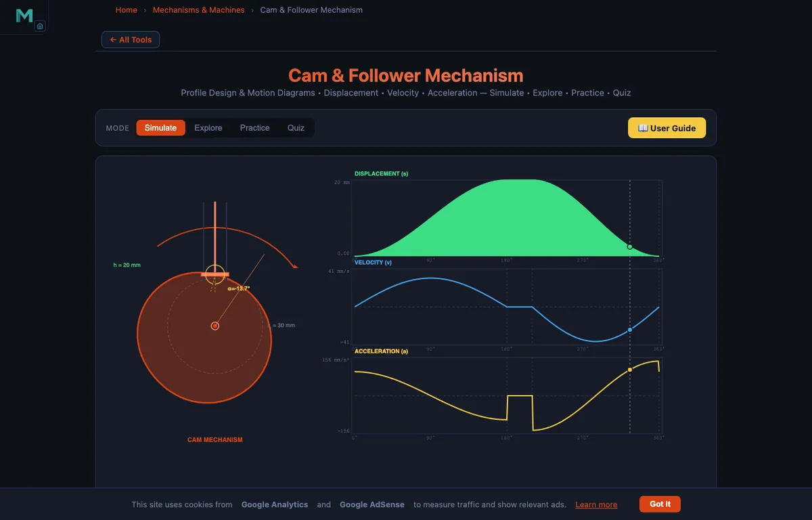This screenshot has height=520, width=812.
Task: Click the pressure angle α label
Action: (239, 288)
